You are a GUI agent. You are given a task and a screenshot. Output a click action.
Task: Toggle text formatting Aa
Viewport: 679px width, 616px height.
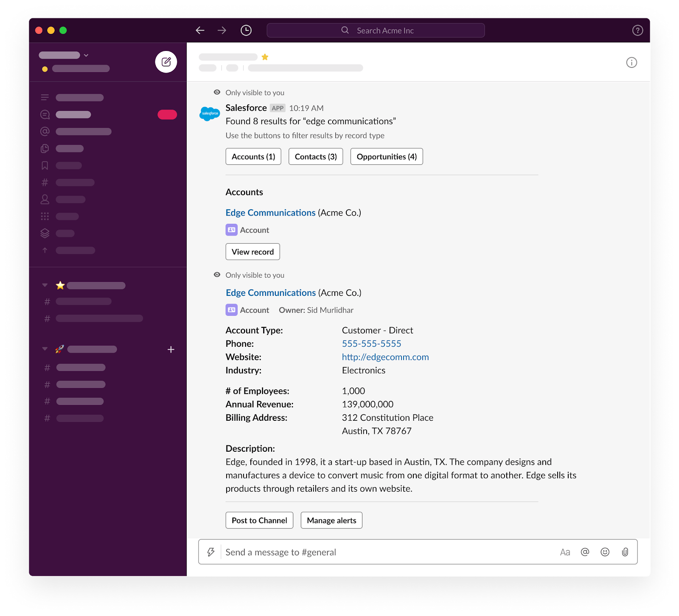tap(565, 552)
